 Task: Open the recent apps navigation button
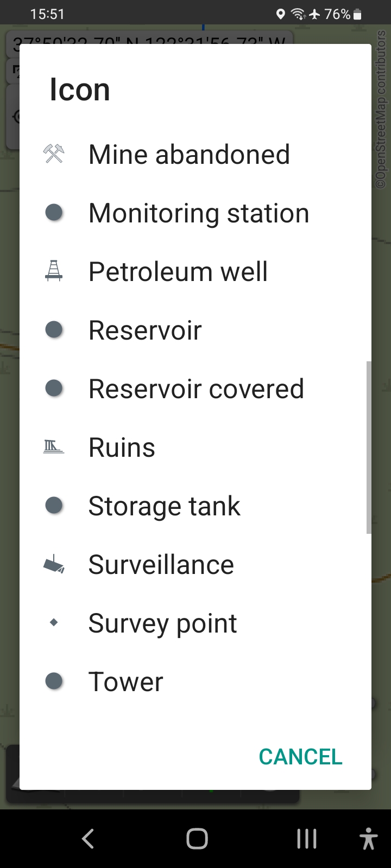pos(307,839)
